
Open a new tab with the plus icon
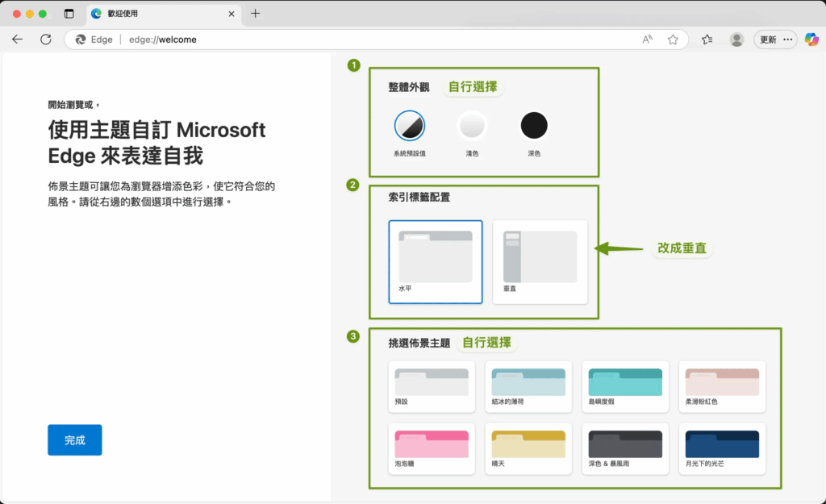(x=256, y=14)
